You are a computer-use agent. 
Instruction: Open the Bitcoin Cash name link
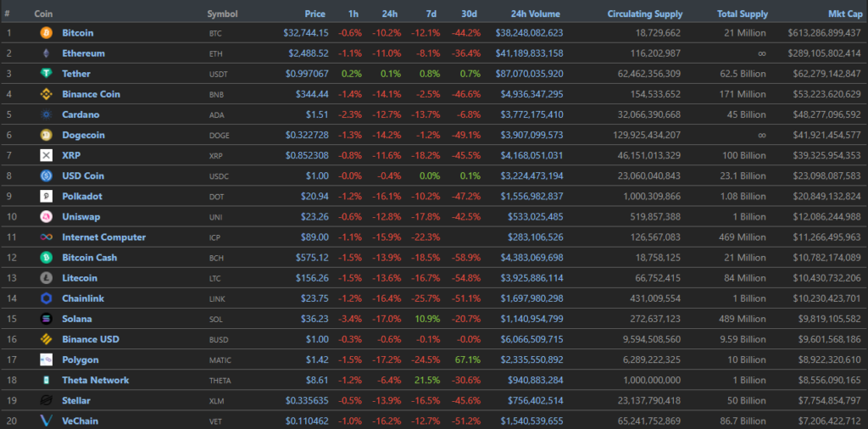90,258
